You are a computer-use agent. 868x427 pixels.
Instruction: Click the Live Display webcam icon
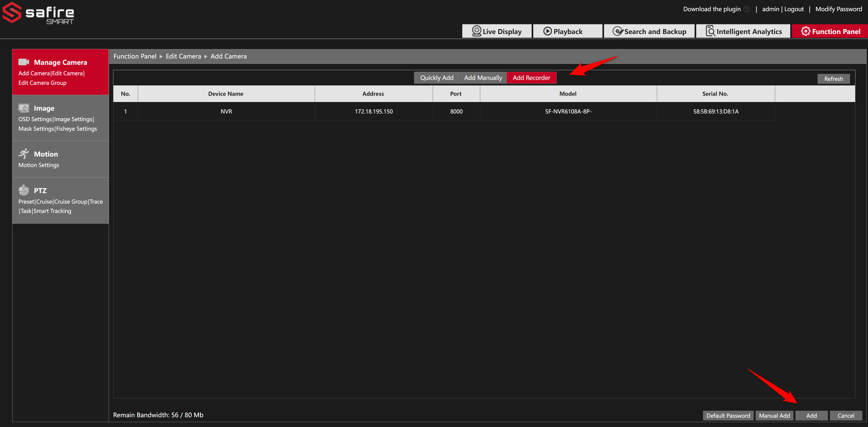click(476, 31)
